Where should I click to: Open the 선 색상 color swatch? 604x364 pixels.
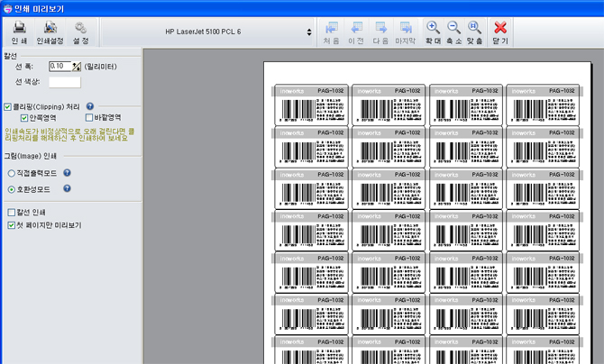pos(65,82)
